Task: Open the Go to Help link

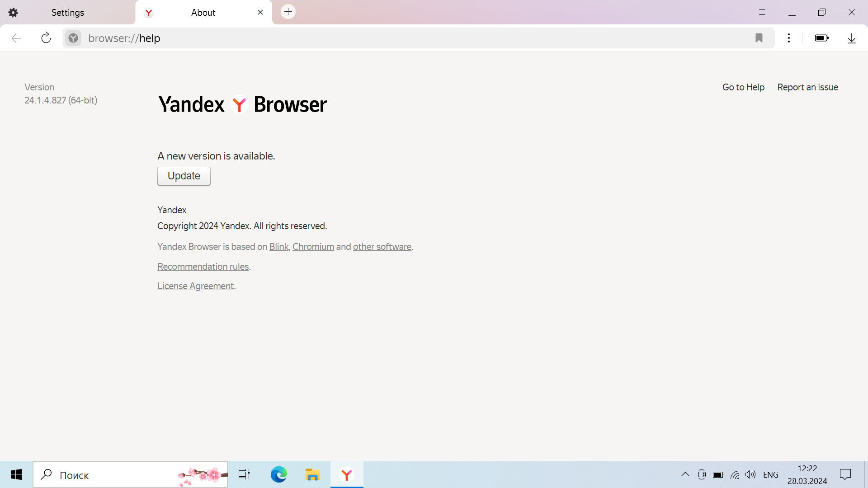Action: point(743,87)
